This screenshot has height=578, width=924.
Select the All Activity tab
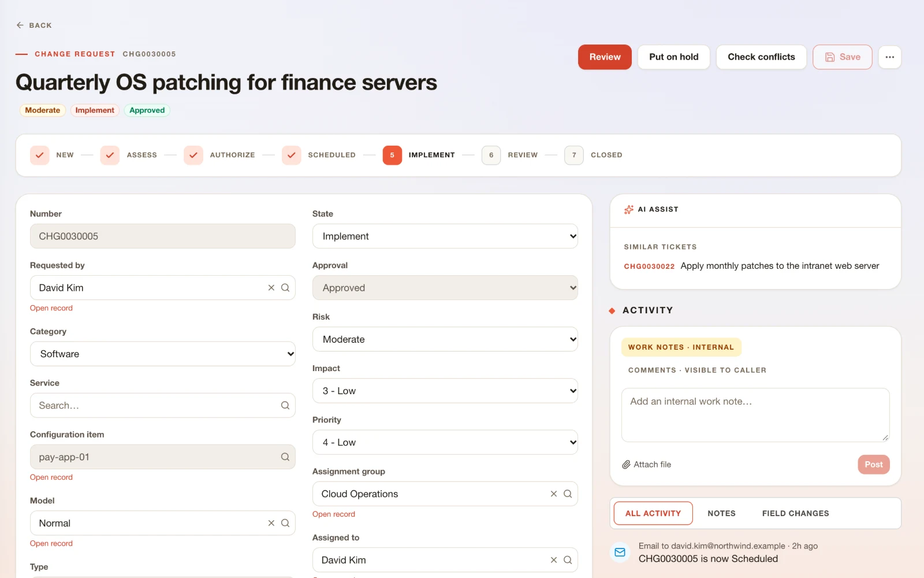point(653,513)
